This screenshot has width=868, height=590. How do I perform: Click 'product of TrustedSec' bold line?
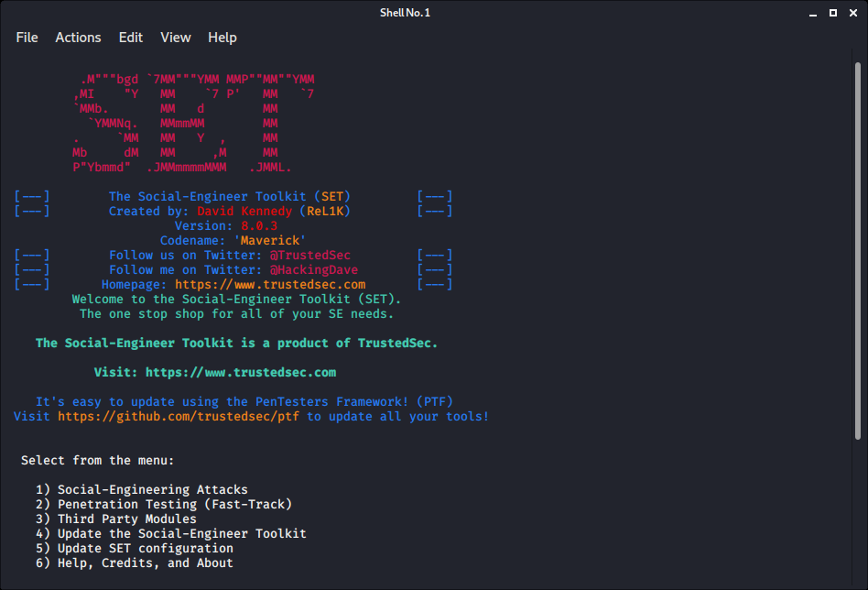(236, 343)
